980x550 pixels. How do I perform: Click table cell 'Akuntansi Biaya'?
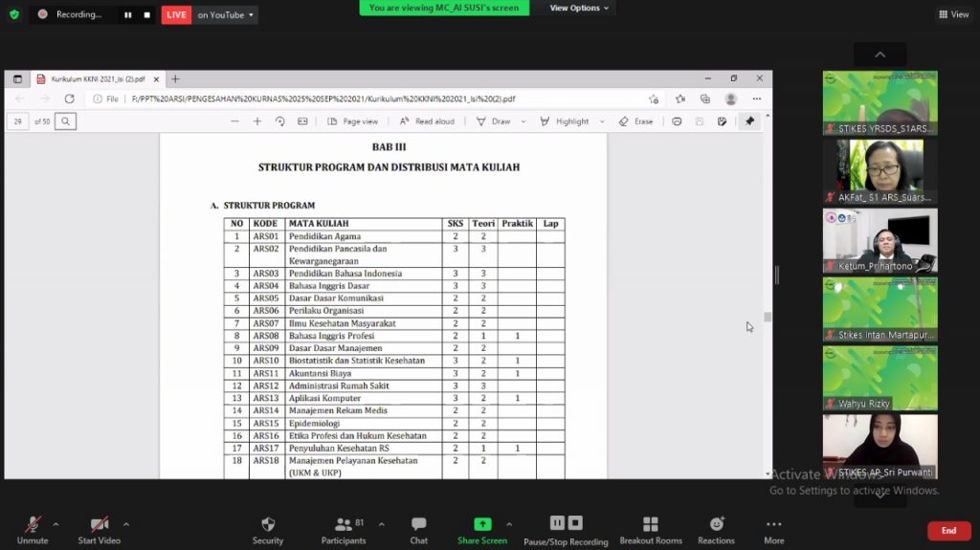(320, 373)
